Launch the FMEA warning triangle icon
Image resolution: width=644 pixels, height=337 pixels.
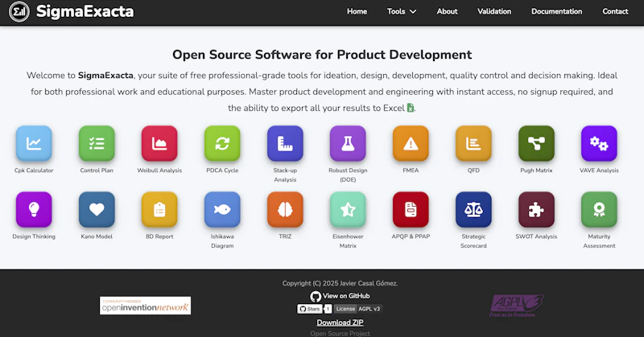point(411,143)
